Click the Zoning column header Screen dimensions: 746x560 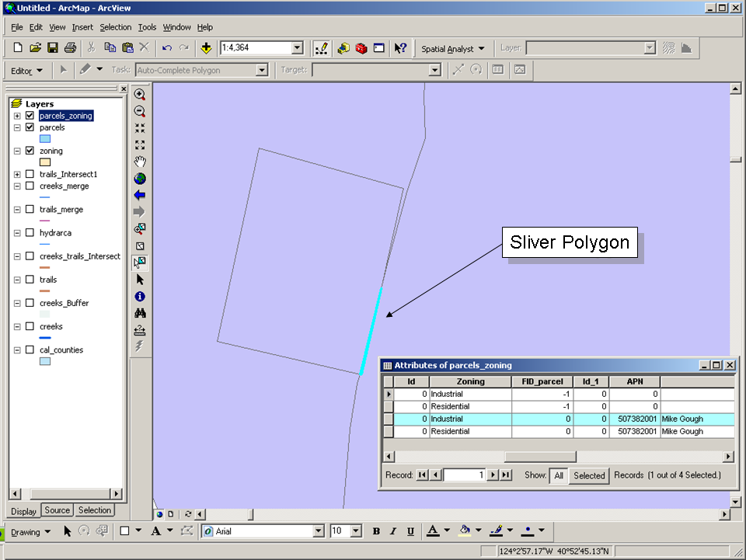tap(471, 381)
